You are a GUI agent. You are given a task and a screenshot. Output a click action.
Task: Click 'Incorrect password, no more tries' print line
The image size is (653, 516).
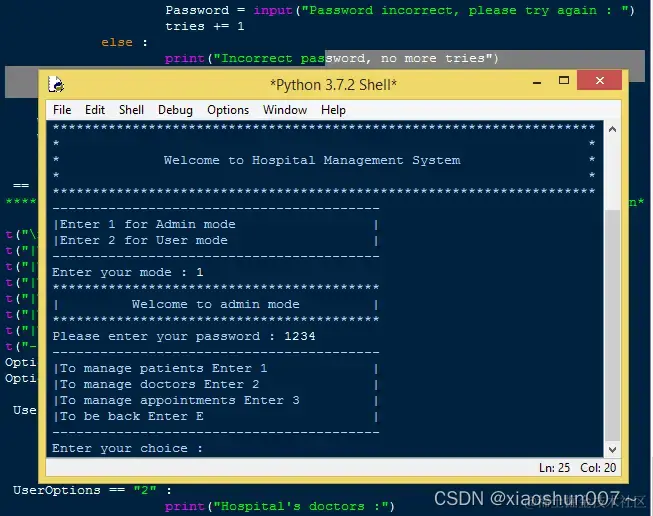point(331,58)
